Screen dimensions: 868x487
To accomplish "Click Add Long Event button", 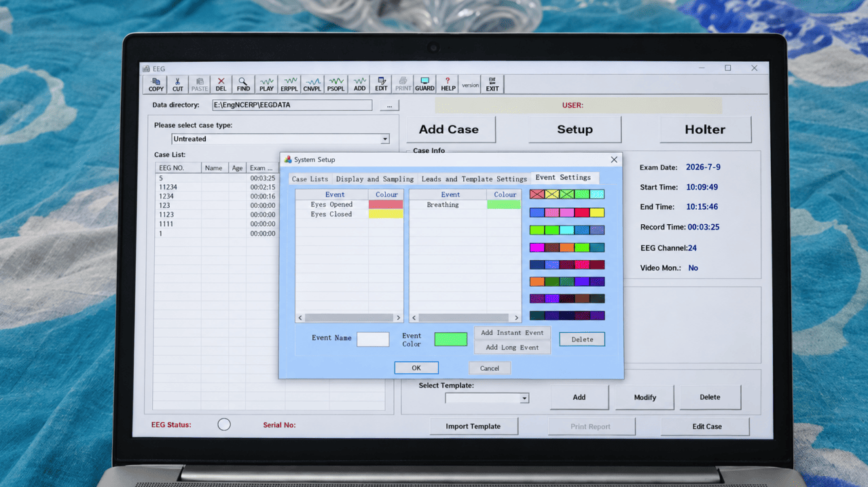I will tap(512, 347).
